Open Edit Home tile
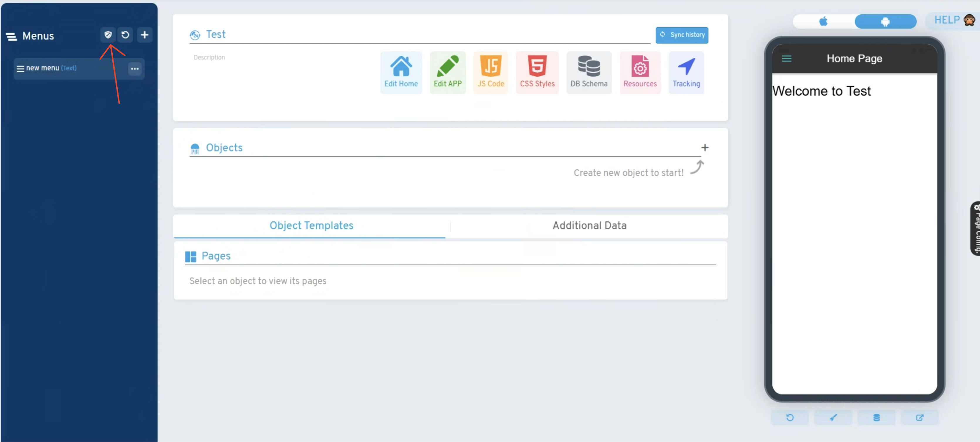Image resolution: width=980 pixels, height=442 pixels. click(401, 72)
